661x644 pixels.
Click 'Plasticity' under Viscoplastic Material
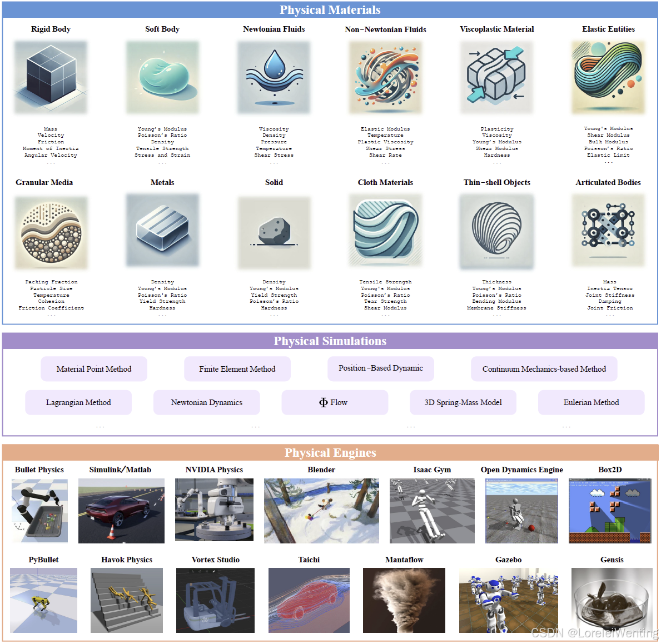(497, 129)
